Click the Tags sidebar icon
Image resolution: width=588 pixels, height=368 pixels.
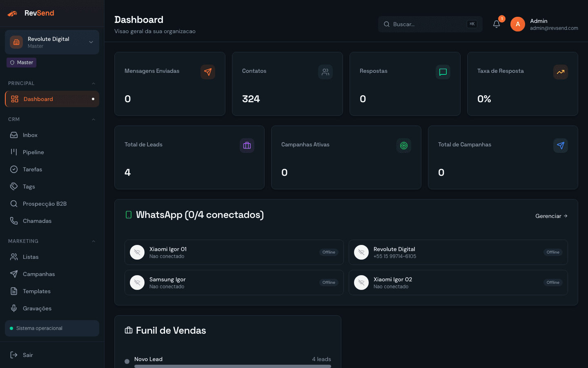pos(14,186)
